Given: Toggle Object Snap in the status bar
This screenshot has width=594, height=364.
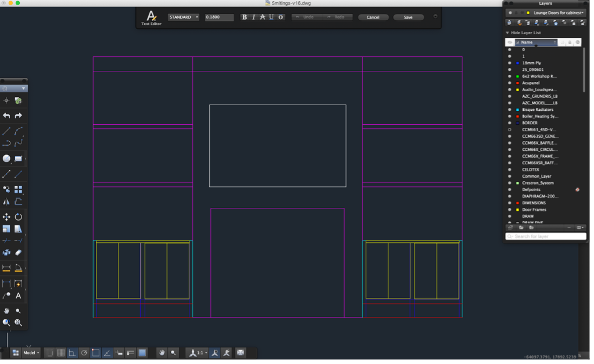Looking at the screenshot, I should 95,352.
